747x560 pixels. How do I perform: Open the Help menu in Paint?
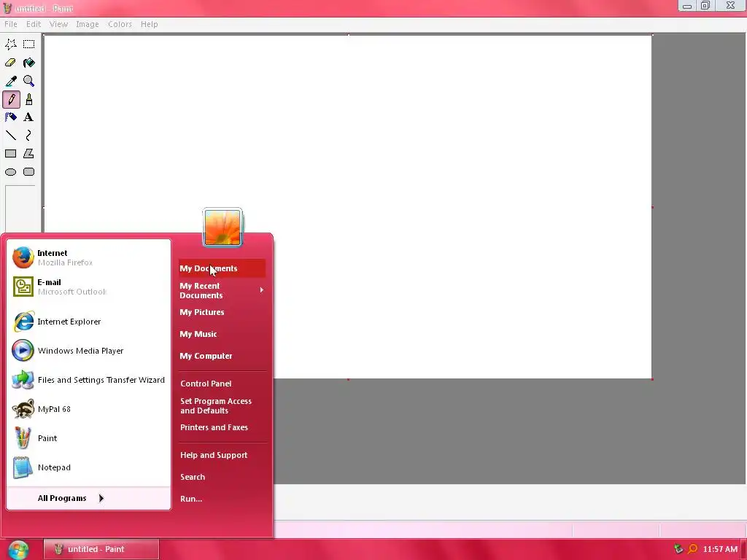149,24
